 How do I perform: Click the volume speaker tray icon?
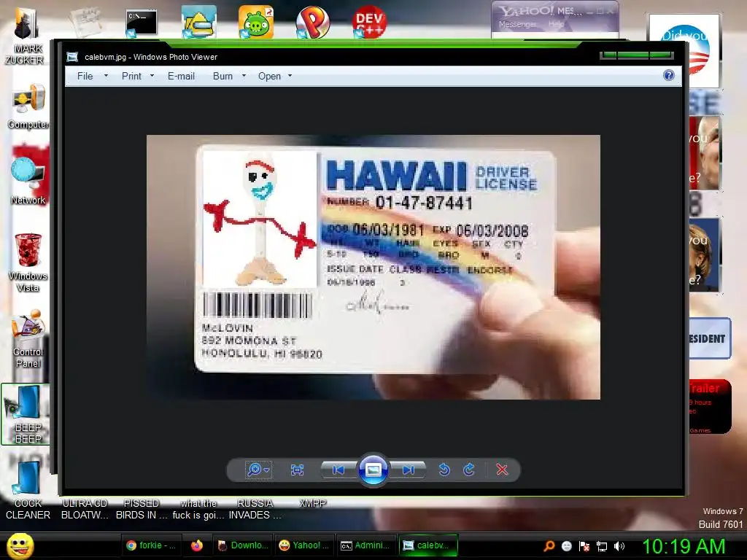click(x=619, y=546)
